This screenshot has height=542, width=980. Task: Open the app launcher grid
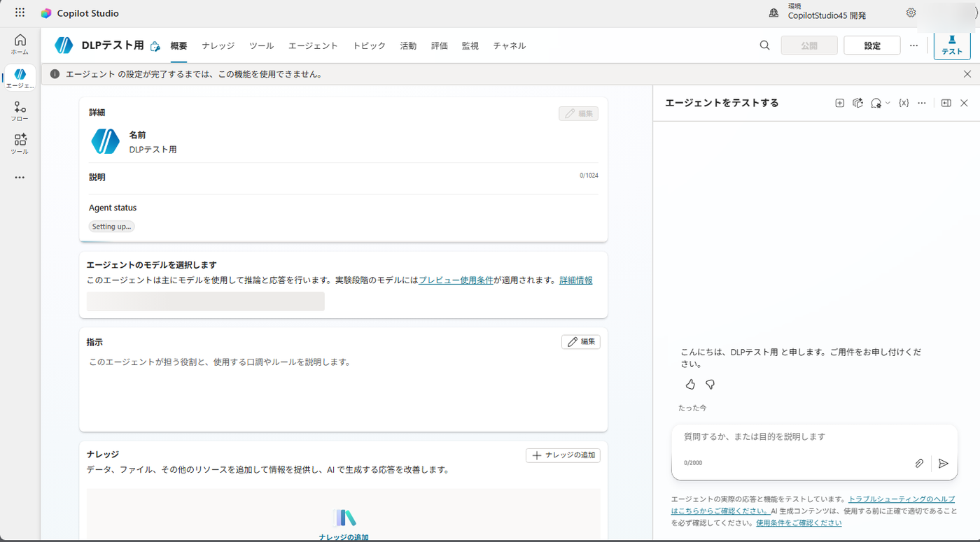coord(20,13)
